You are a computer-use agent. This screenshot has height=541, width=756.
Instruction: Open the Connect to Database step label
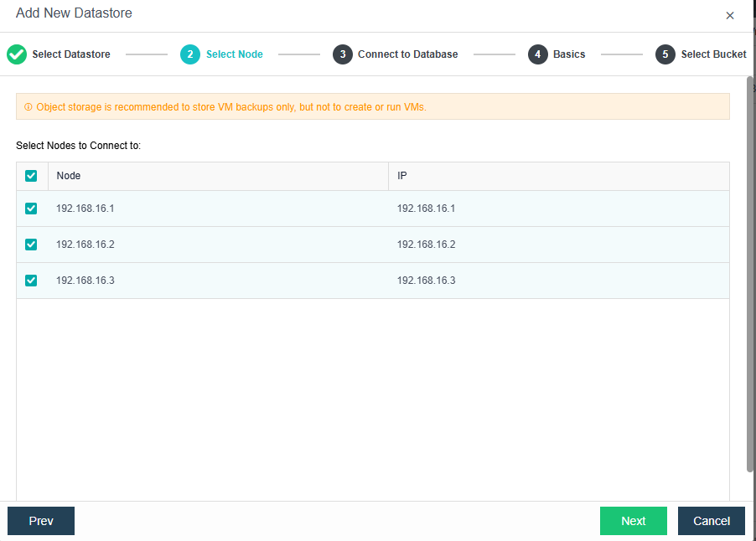click(407, 54)
